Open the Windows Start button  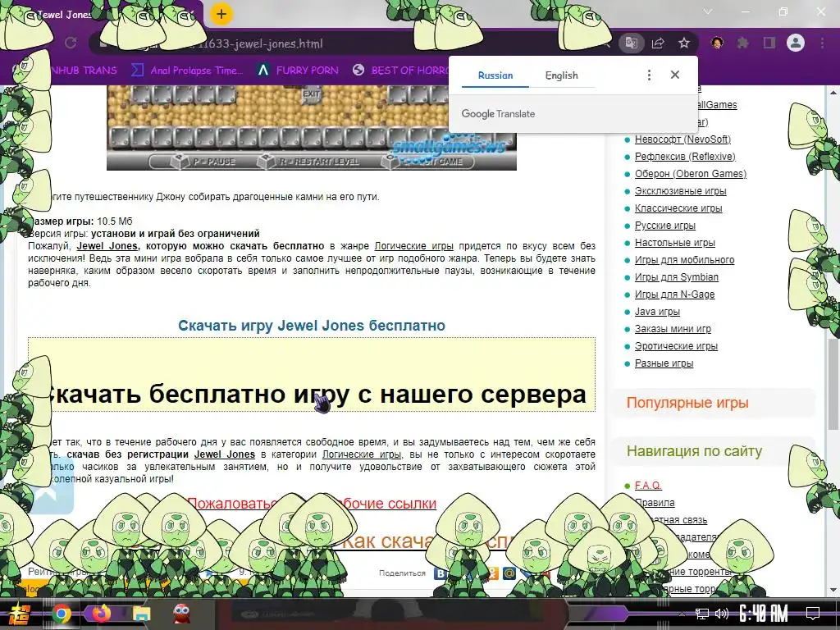(20, 614)
